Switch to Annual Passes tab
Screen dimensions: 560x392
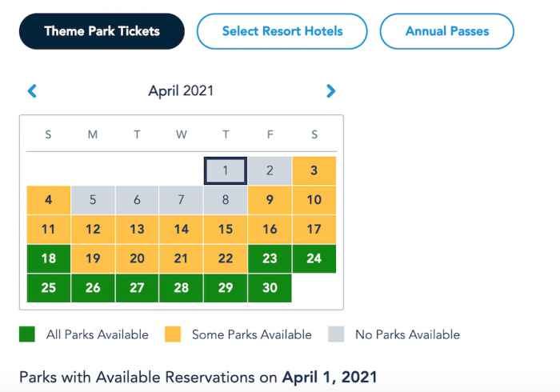(x=446, y=31)
